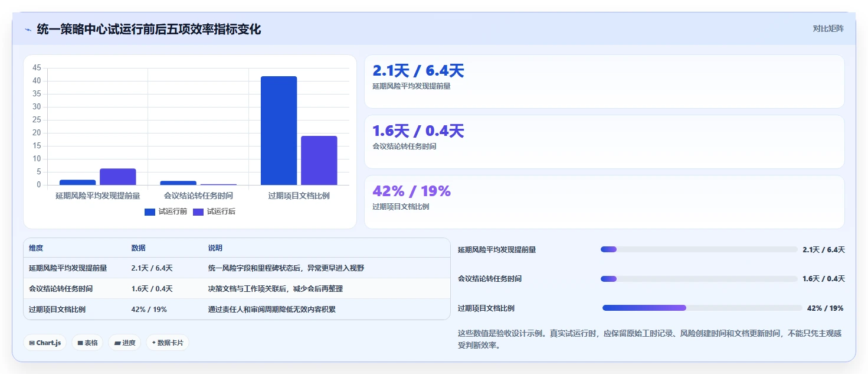Screen dimensions: 868x374
Task: Click the 会议结论转任务时间 progress bar
Action: click(699, 279)
